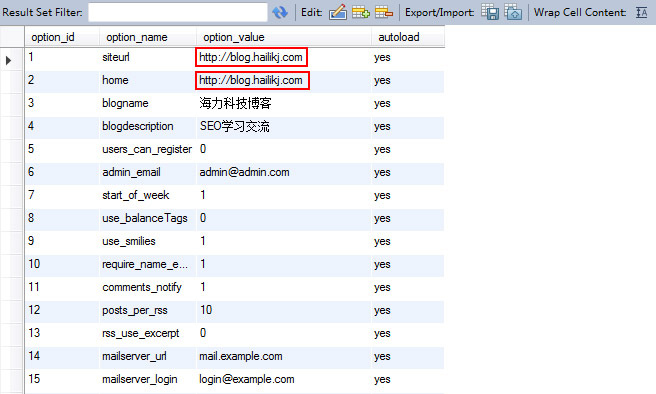Click the export recordset to file icon
Viewport: 656px width, 394px height.
click(490, 13)
